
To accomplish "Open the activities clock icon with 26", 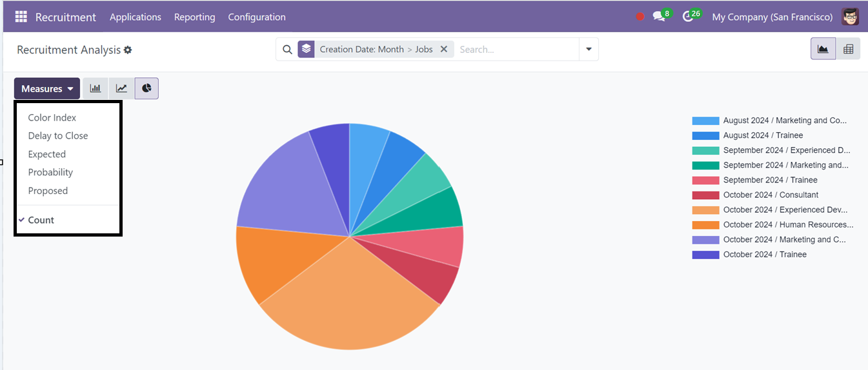I will 691,16.
